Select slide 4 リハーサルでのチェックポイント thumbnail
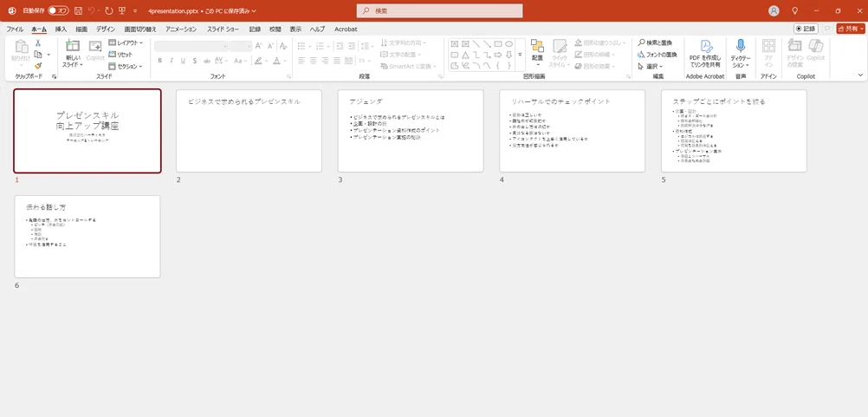The image size is (868, 417). tap(573, 131)
